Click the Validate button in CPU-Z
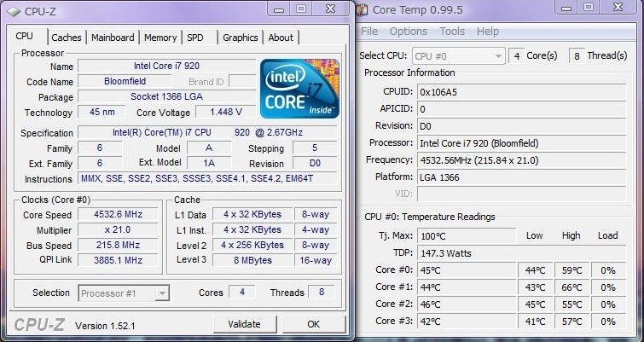The width and height of the screenshot is (644, 342). [x=244, y=324]
